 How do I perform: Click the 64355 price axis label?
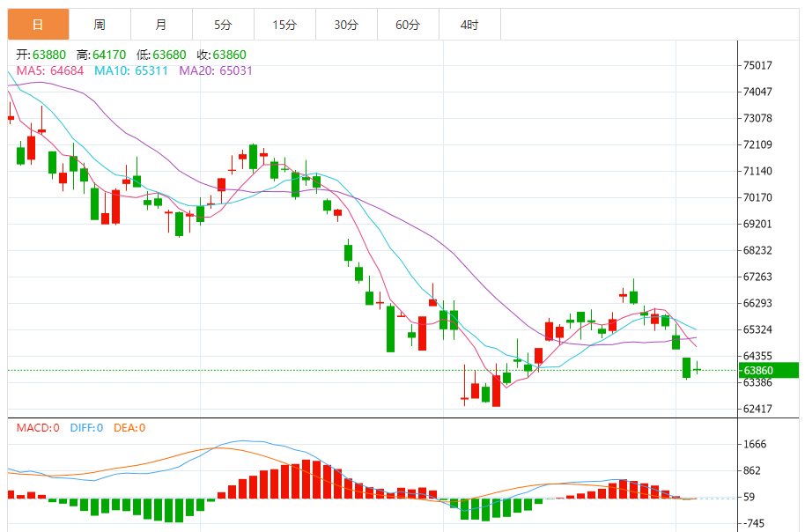click(x=757, y=356)
